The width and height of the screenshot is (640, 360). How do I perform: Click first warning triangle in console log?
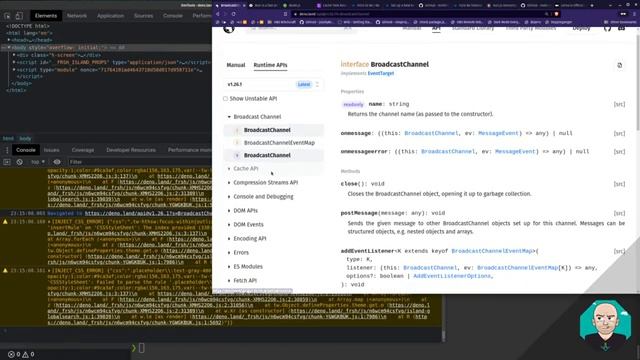point(5,222)
